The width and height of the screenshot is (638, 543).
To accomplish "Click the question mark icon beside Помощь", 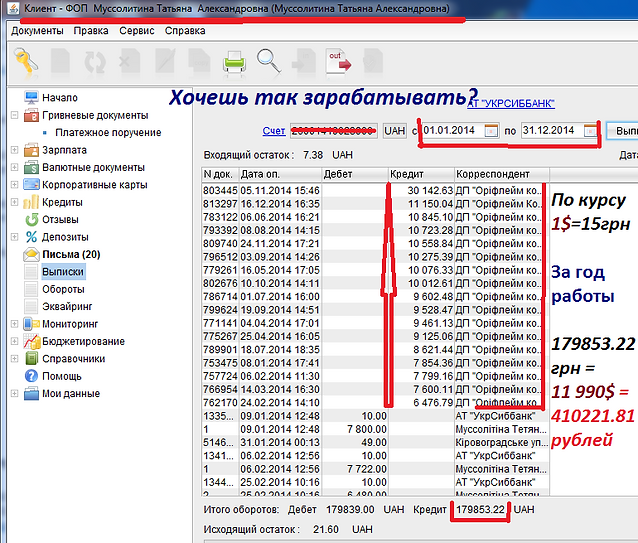I will pos(31,376).
